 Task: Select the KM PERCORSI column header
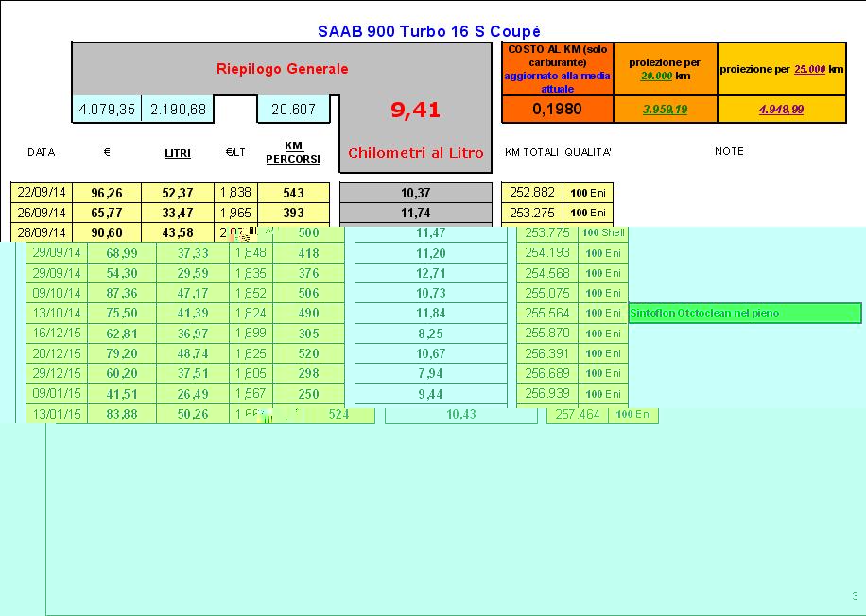(293, 153)
